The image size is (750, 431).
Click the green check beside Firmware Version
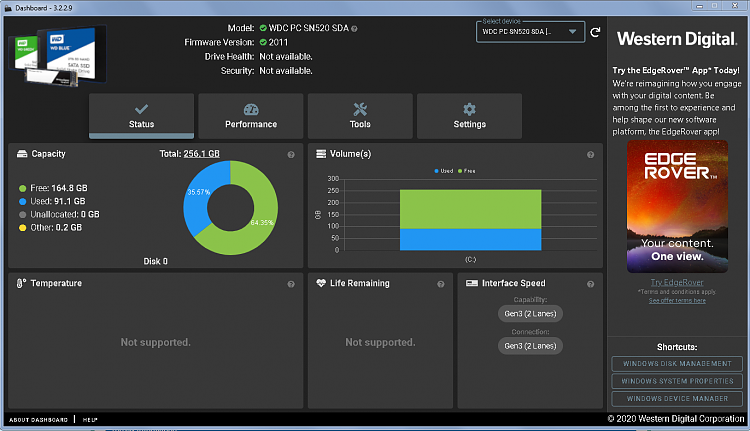point(263,42)
